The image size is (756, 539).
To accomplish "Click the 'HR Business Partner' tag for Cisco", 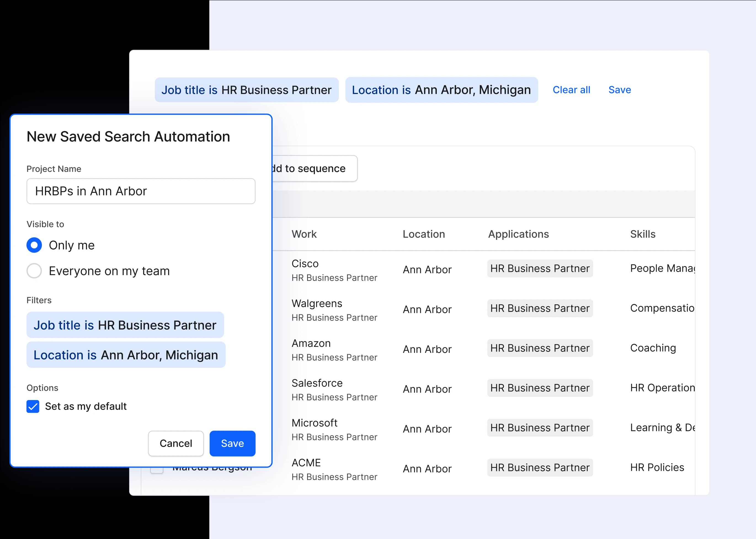I will 540,268.
